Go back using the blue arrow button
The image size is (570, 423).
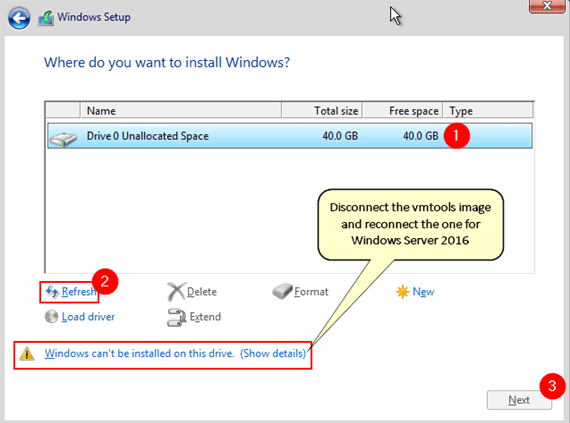click(19, 18)
